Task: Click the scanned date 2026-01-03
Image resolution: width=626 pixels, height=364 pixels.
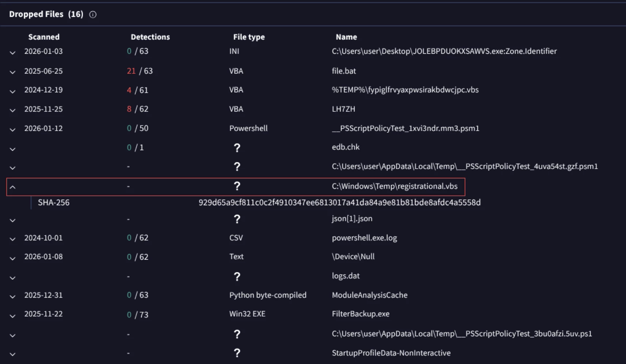Action: click(43, 51)
